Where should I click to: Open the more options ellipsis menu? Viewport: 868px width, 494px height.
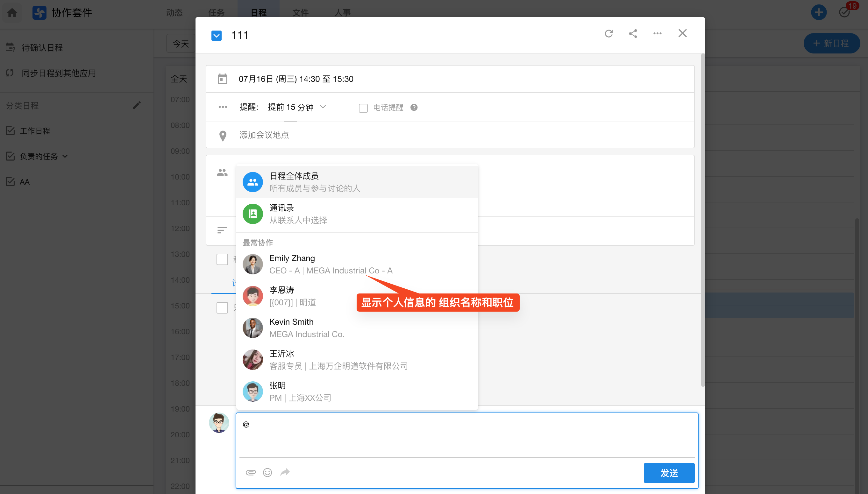tap(657, 34)
